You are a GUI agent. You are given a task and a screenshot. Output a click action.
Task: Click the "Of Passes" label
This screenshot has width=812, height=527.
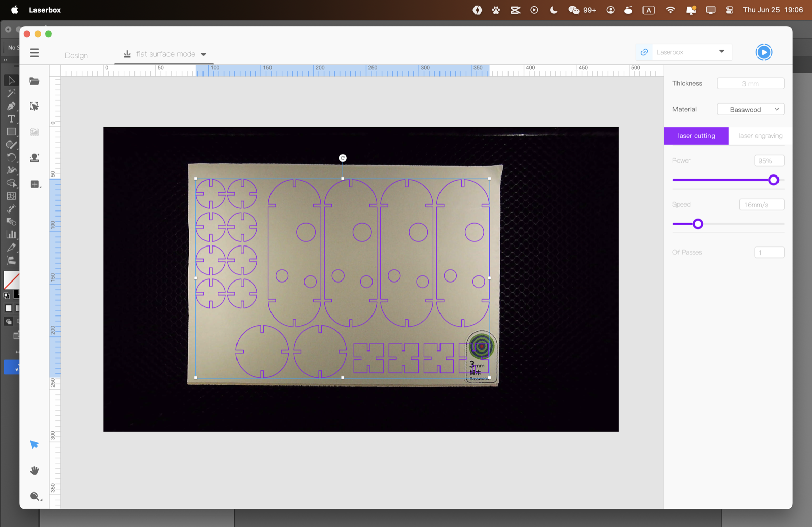[687, 252]
